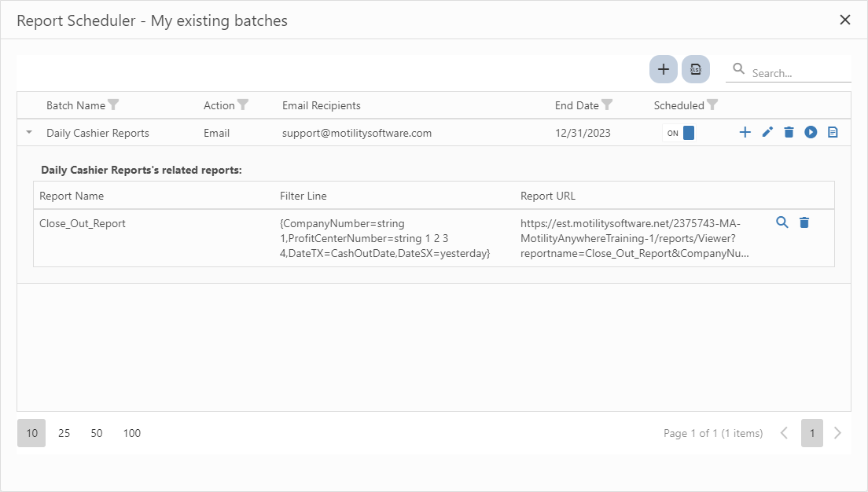Filter the Action column
Image resolution: width=868 pixels, height=492 pixels.
243,105
